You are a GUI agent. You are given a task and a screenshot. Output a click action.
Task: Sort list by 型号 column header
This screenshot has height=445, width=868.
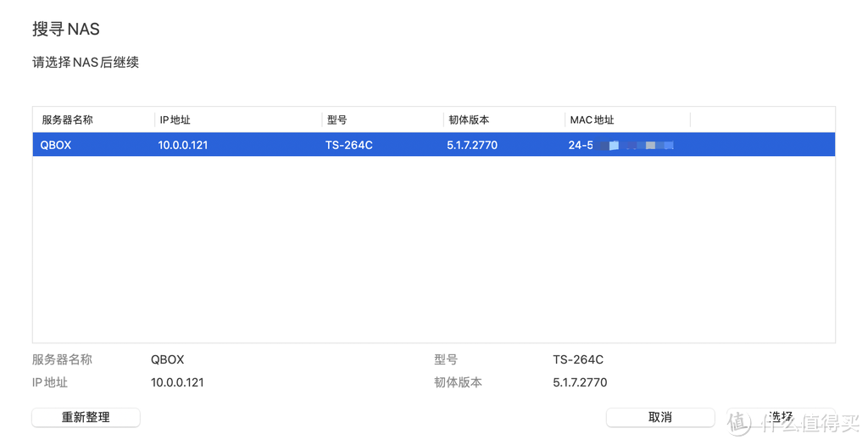(x=337, y=120)
